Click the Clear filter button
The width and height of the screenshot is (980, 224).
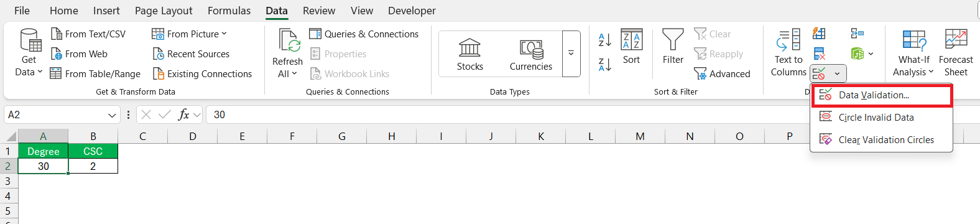pos(713,34)
